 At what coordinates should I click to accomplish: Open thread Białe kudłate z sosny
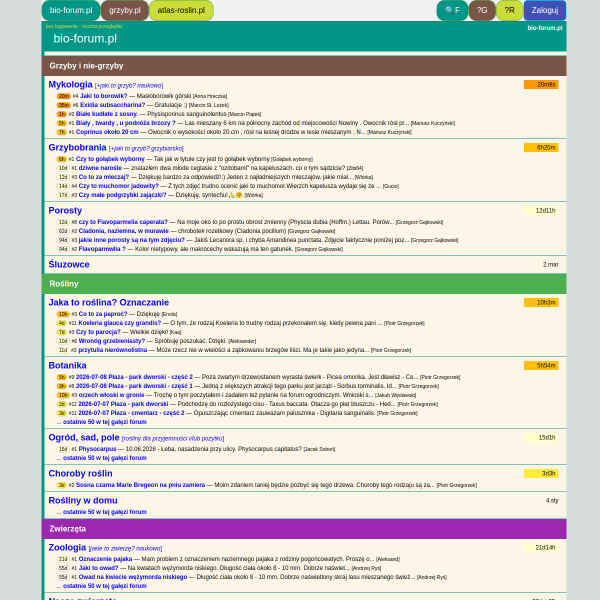coord(107,114)
